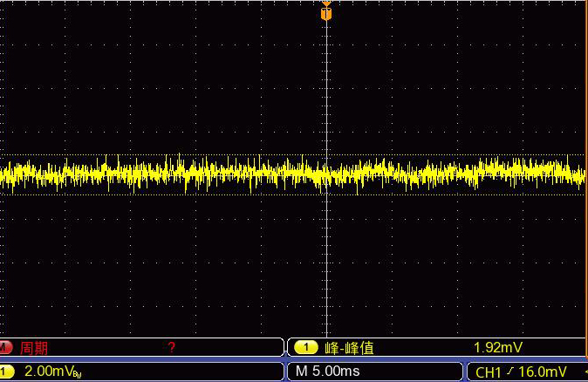Image resolution: width=588 pixels, height=382 pixels.
Task: Open the CH1 trigger source readout
Action: [x=489, y=372]
